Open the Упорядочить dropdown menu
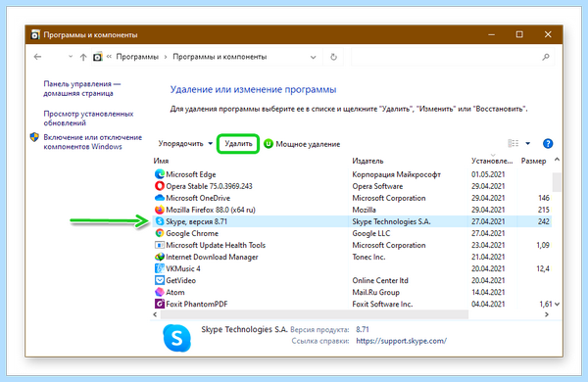 pos(185,144)
